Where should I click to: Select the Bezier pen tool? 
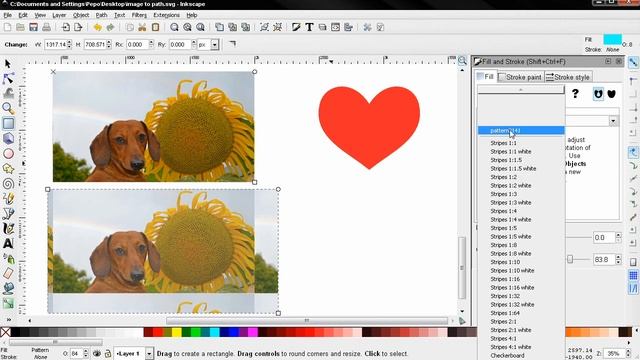pyautogui.click(x=8, y=213)
